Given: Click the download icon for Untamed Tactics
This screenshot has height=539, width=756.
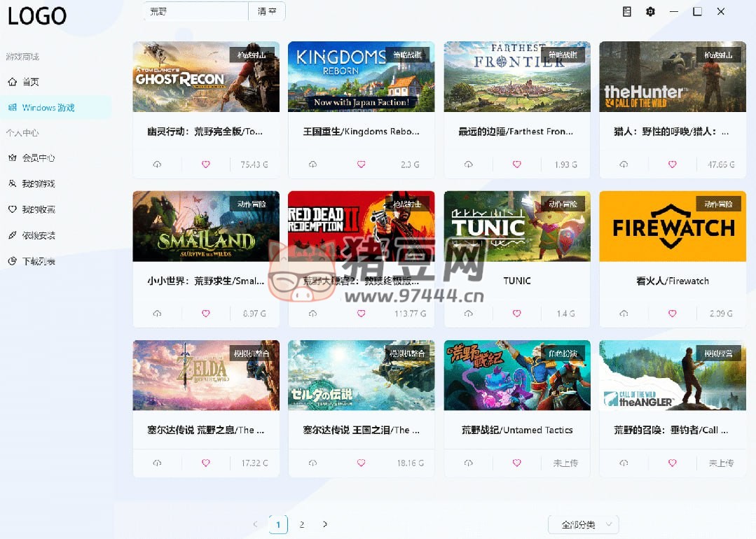Looking at the screenshot, I should coord(468,463).
